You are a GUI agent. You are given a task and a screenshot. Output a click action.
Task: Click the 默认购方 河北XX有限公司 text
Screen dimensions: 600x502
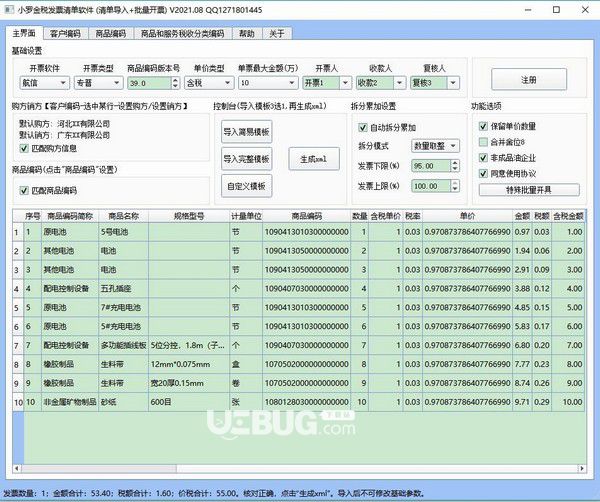65,124
